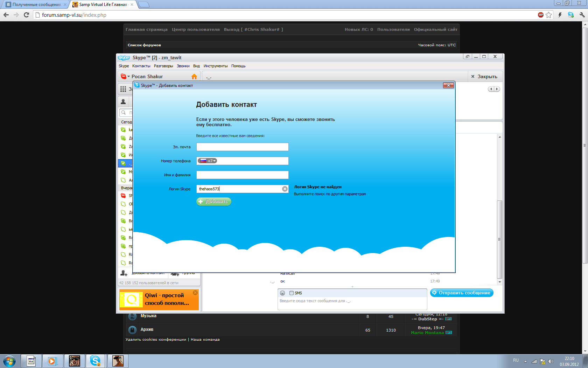The image size is (588, 368).
Task: Open the 'Помощь' menu
Action: pyautogui.click(x=238, y=66)
